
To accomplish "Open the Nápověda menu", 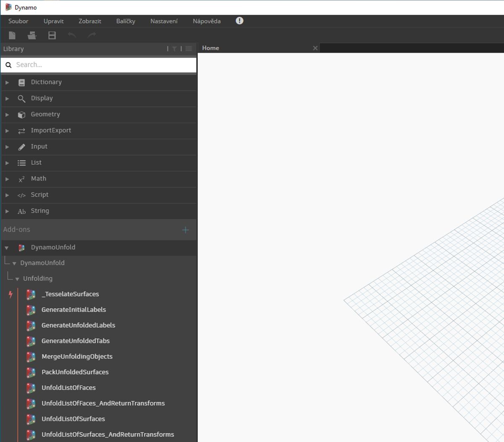I will [x=207, y=21].
